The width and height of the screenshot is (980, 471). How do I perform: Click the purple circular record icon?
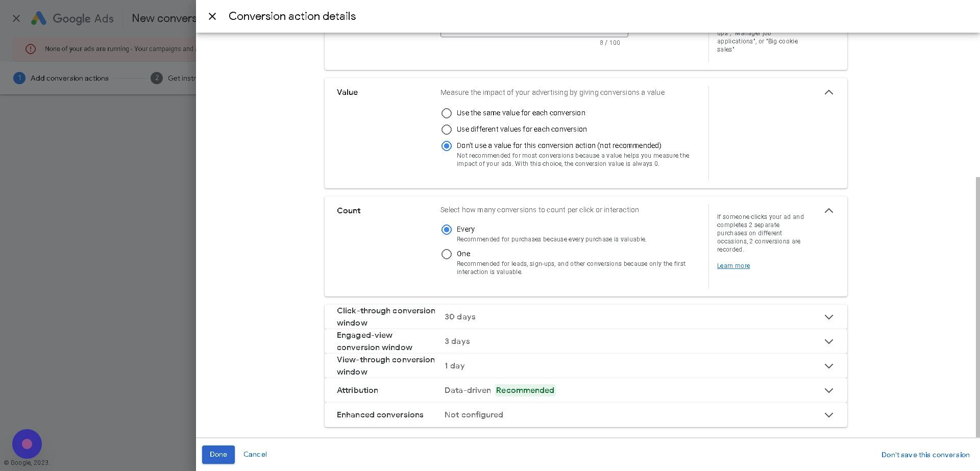(x=27, y=443)
